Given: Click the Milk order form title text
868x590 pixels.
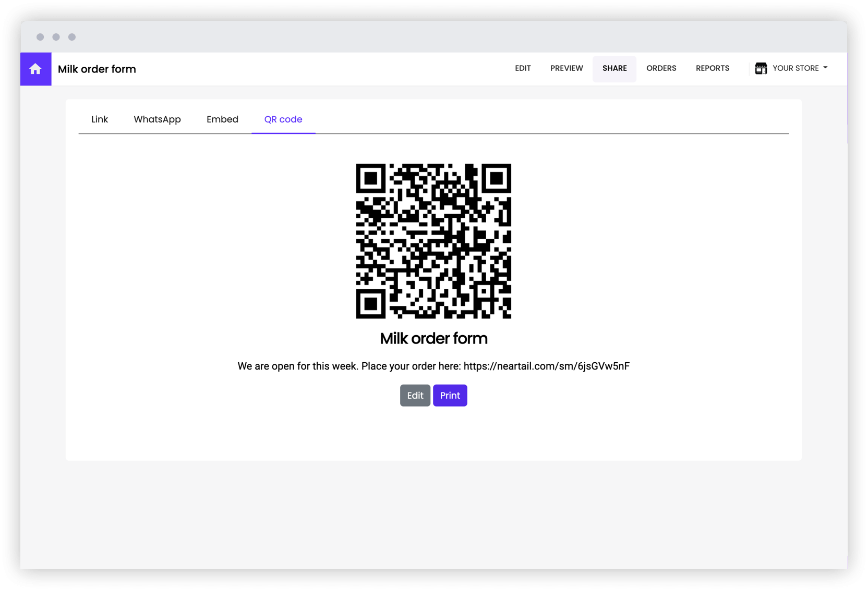Looking at the screenshot, I should (97, 69).
